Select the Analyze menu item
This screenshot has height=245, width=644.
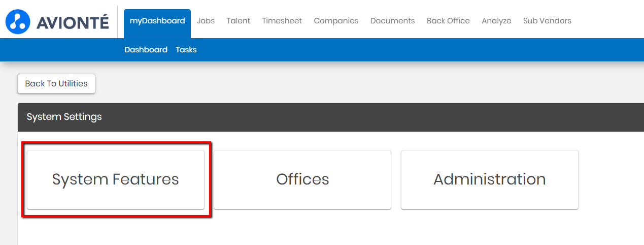point(496,21)
